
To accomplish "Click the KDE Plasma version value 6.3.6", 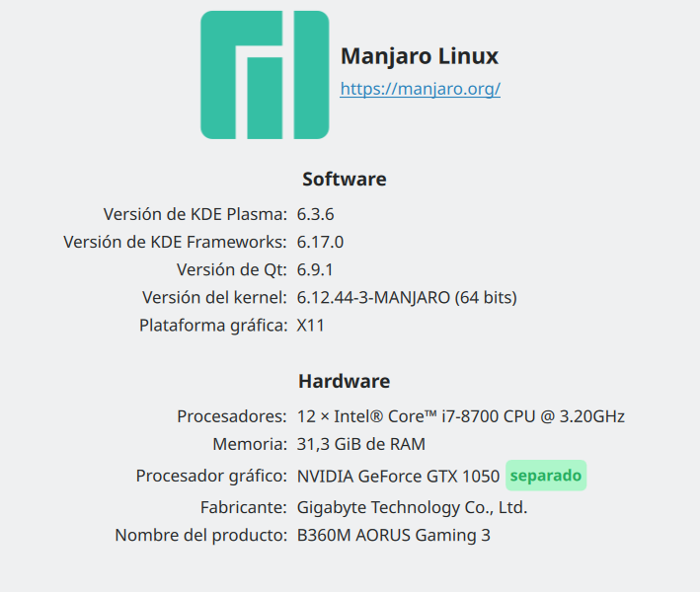I will click(316, 214).
